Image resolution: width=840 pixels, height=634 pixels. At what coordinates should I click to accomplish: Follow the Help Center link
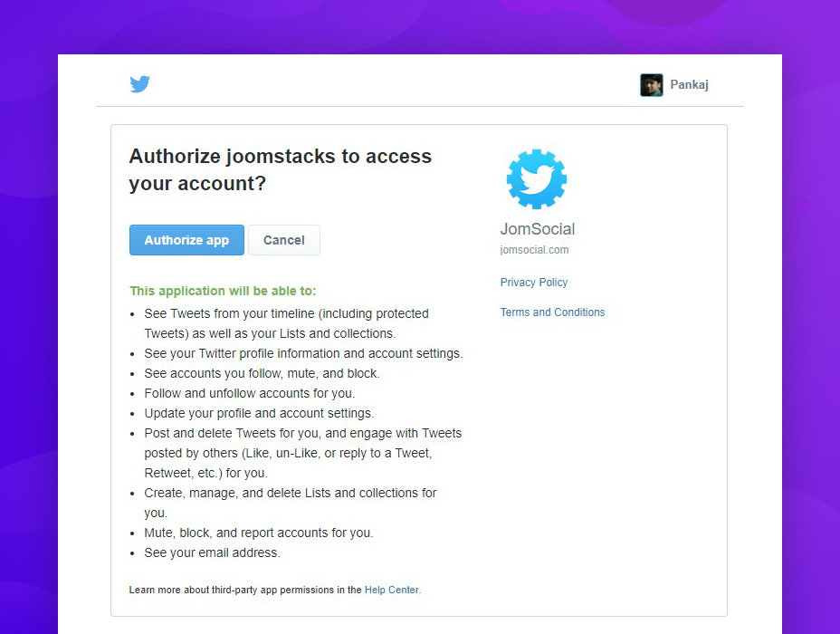(392, 590)
